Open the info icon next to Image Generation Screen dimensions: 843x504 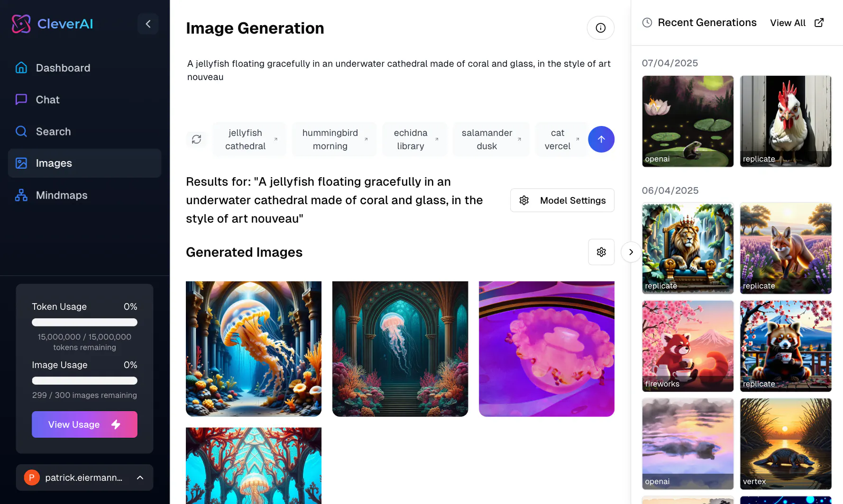click(601, 28)
